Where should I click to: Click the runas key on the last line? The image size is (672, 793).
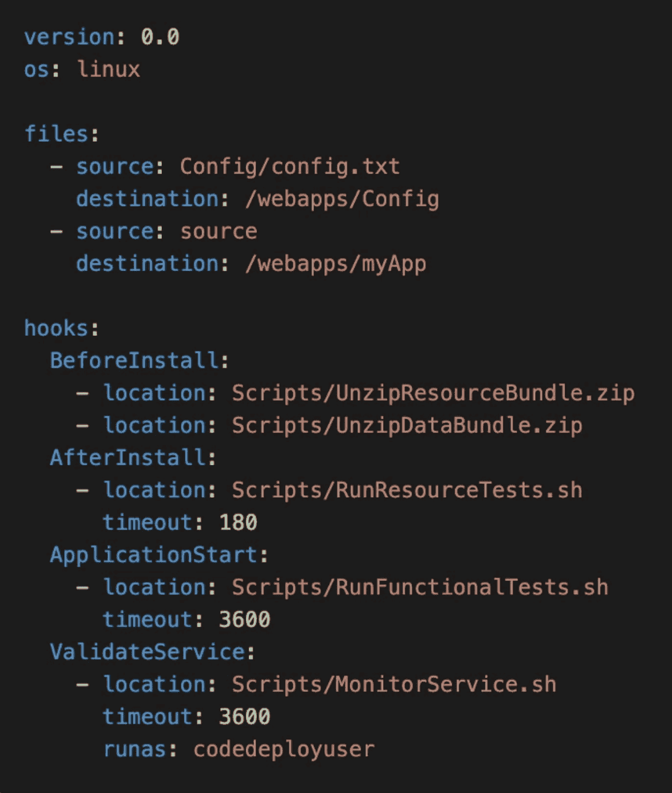[x=134, y=749]
